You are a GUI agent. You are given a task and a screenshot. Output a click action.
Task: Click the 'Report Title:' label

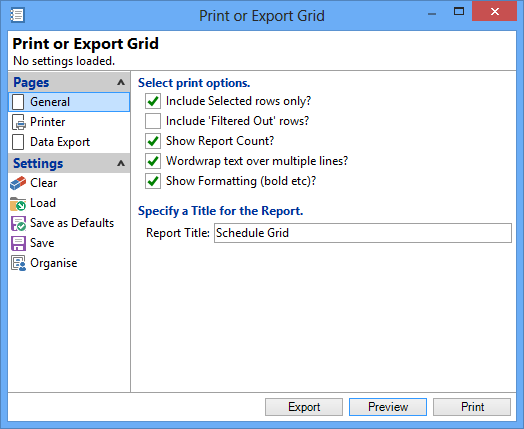[x=178, y=233]
